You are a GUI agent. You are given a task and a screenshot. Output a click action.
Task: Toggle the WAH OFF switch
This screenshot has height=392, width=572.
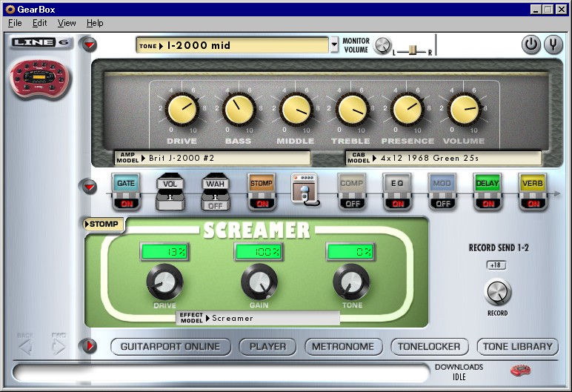coord(215,206)
